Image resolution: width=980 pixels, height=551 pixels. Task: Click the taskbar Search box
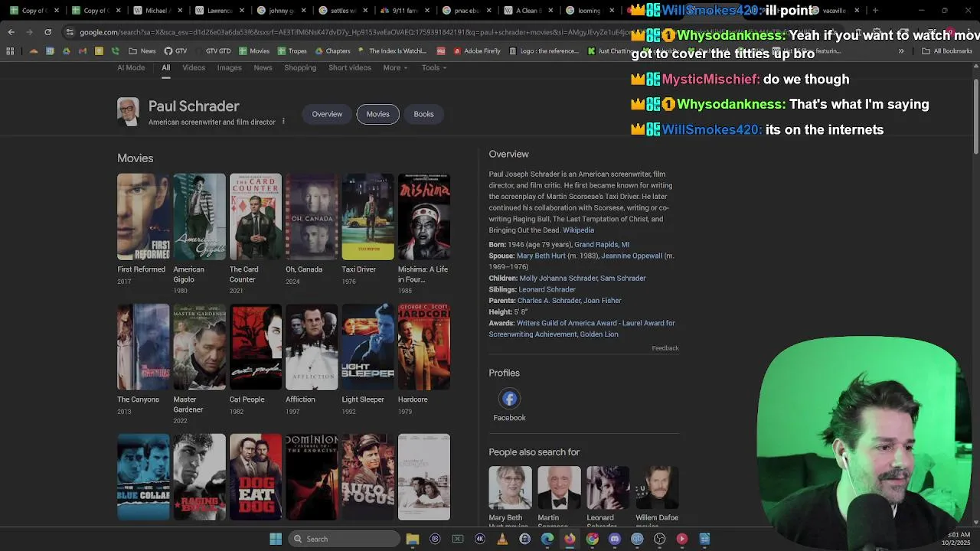(x=345, y=539)
